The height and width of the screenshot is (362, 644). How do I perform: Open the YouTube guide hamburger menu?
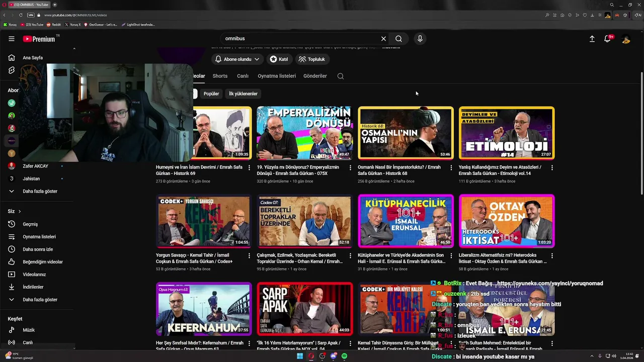point(11,39)
